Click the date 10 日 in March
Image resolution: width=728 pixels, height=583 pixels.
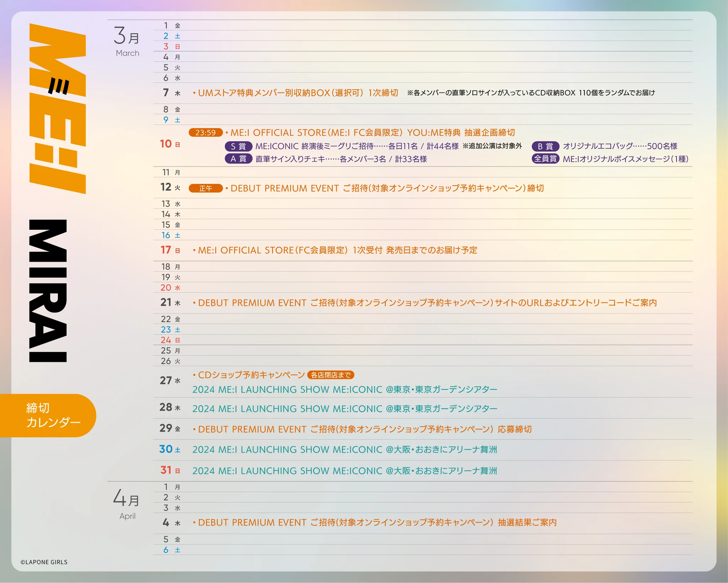tap(170, 144)
